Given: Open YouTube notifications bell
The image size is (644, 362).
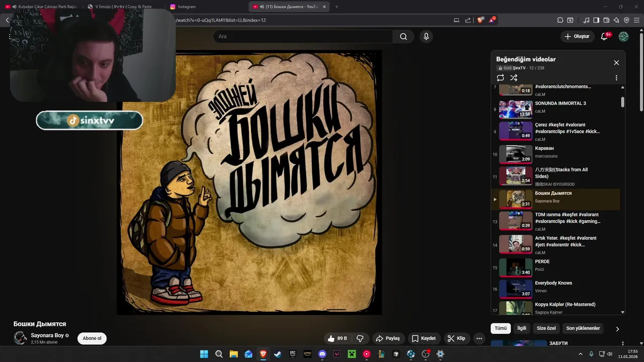Looking at the screenshot, I should click(605, 36).
